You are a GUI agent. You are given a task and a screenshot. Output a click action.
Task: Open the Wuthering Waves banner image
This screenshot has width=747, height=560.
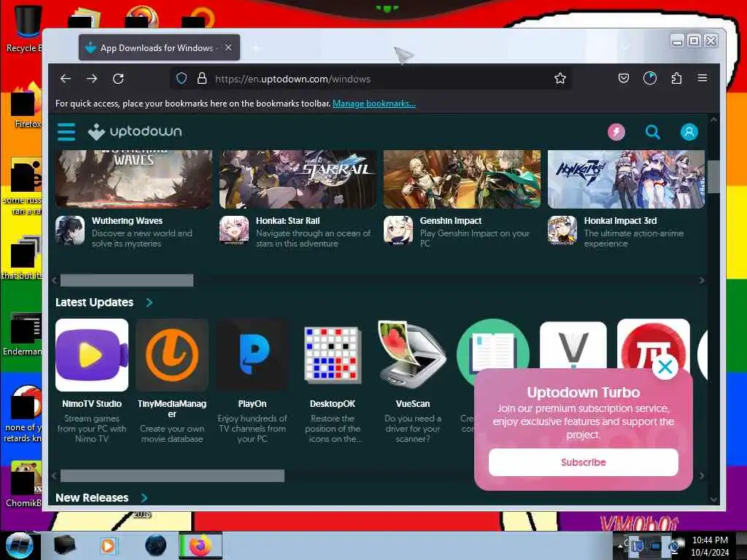pyautogui.click(x=134, y=179)
